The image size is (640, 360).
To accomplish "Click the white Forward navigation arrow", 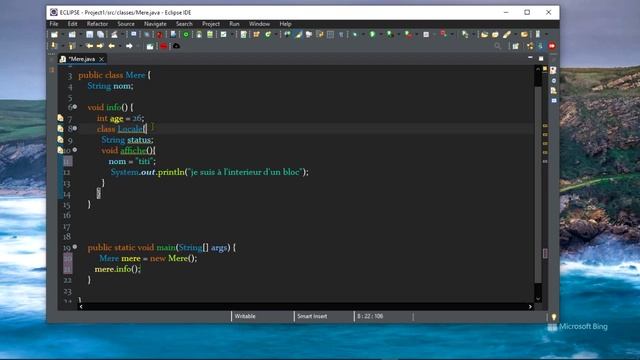I will tap(129, 46).
